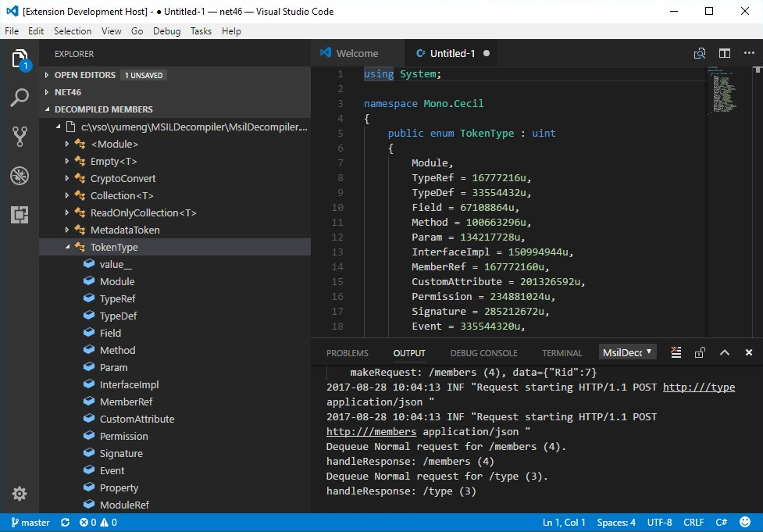Viewport: 763px width, 532px height.
Task: Open the Explorer activity bar icon
Action: coord(20,60)
